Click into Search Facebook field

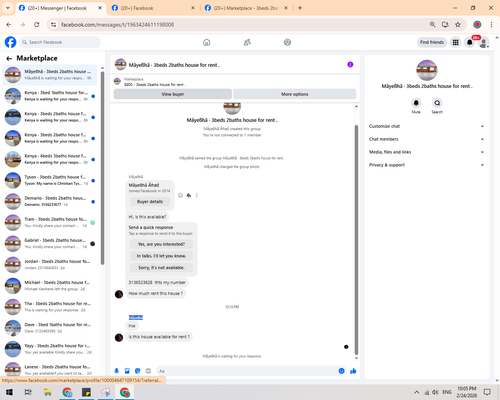pyautogui.click(x=60, y=42)
